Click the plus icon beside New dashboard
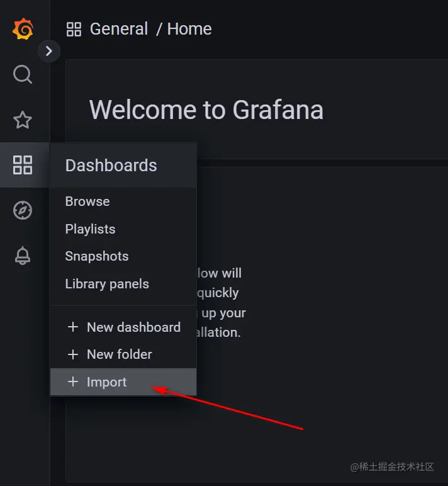Screen dimensions: 448x486 tap(73, 327)
